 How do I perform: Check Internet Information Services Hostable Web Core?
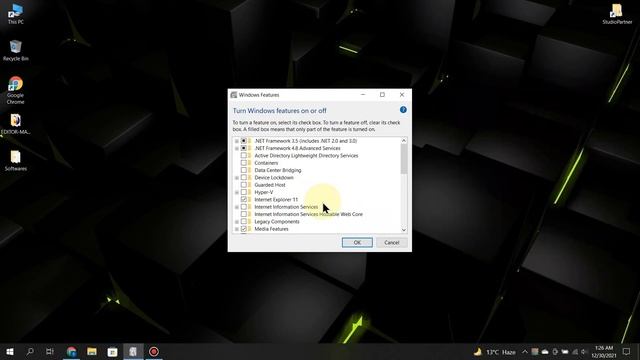pos(244,214)
